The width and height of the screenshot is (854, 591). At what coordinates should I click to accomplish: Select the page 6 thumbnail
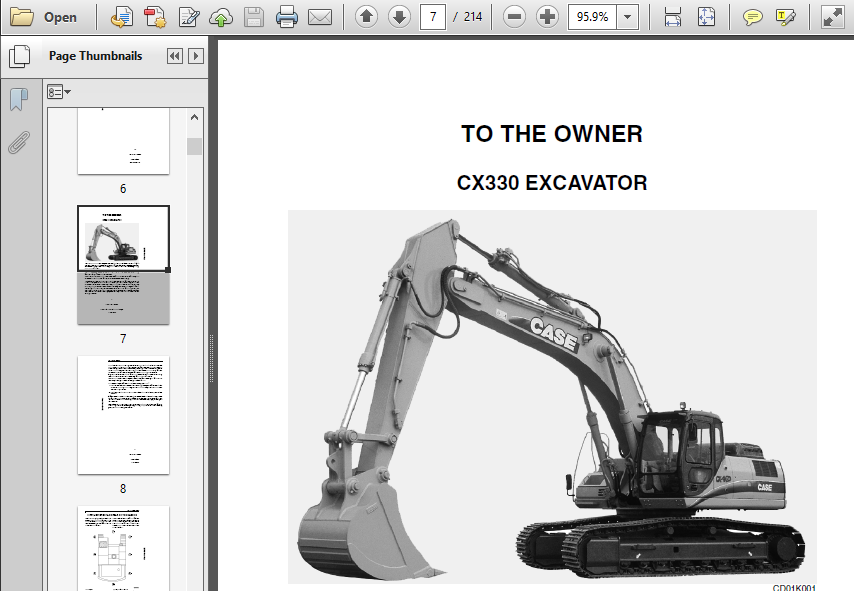123,141
